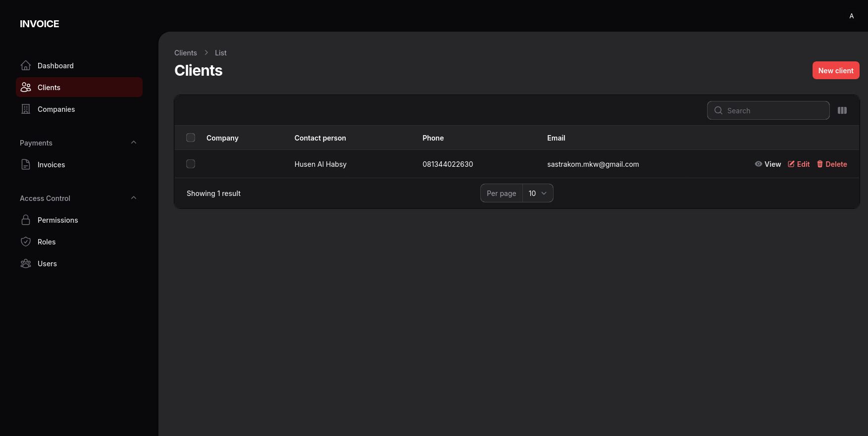Select all rows using the header checkbox
The width and height of the screenshot is (868, 436).
(x=191, y=138)
